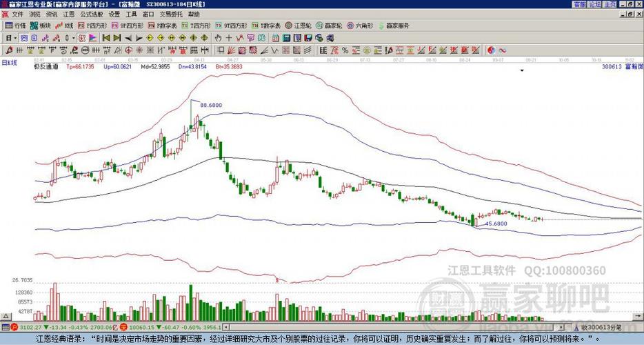Click the truck icon on toolbar
The height and width of the screenshot is (345, 644).
(330, 38)
